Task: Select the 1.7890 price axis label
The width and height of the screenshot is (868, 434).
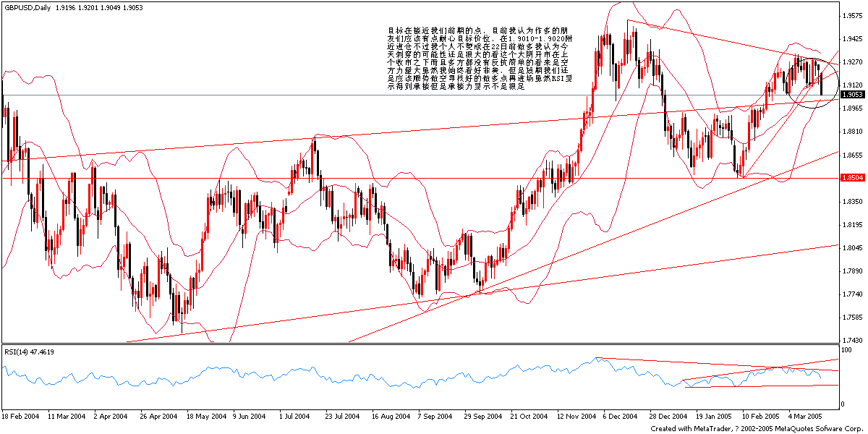Action: pyautogui.click(x=854, y=271)
